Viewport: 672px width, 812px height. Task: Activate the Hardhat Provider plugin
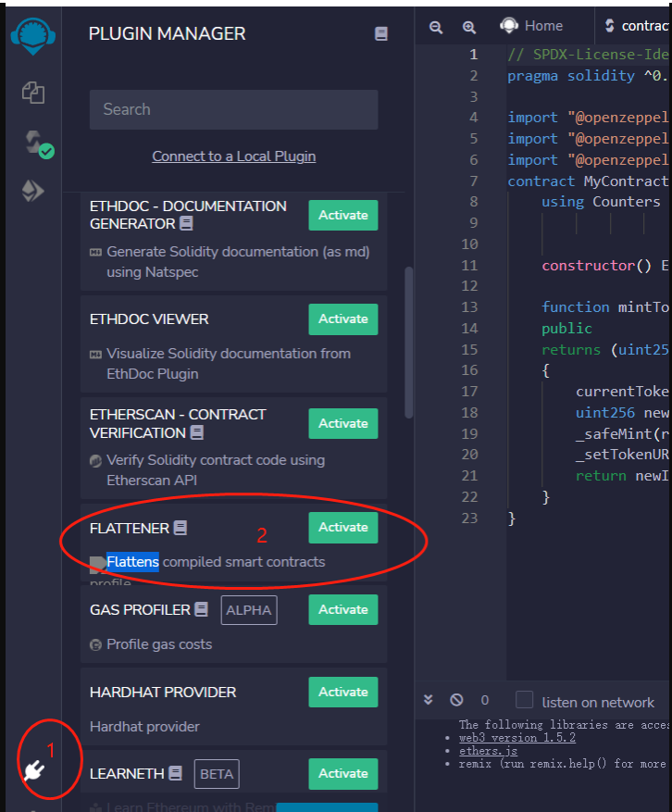point(343,692)
